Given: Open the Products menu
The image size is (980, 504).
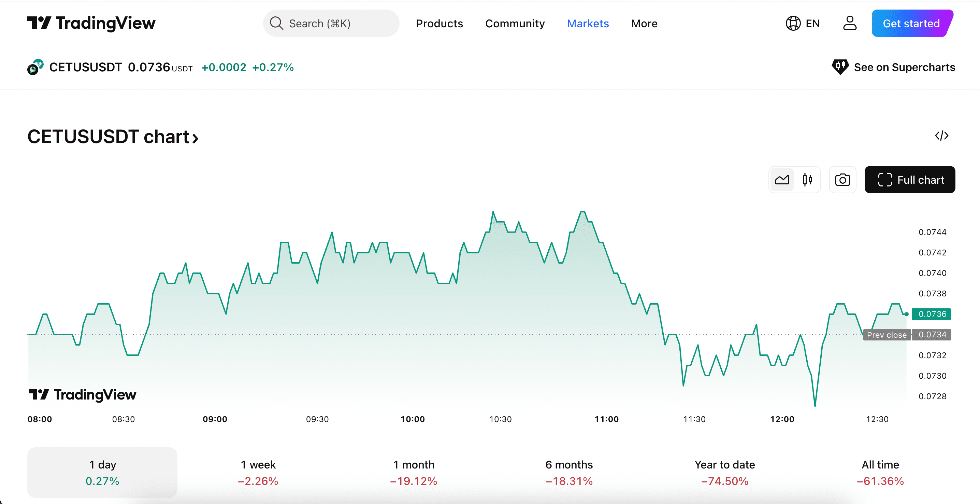Looking at the screenshot, I should pyautogui.click(x=439, y=23).
